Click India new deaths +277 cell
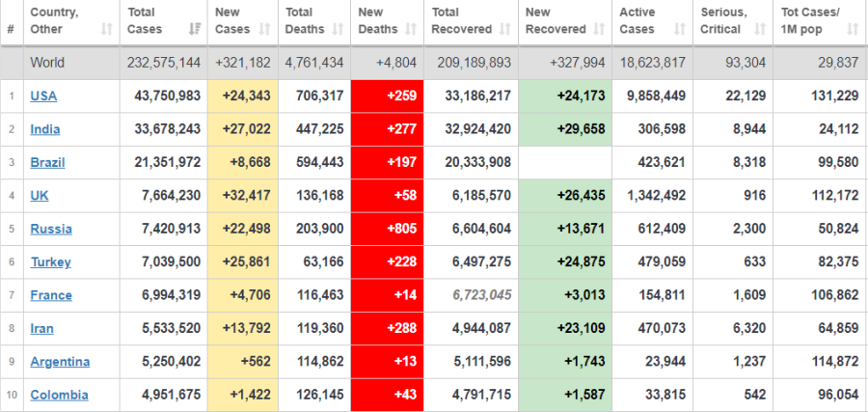Image resolution: width=868 pixels, height=412 pixels. coord(387,129)
